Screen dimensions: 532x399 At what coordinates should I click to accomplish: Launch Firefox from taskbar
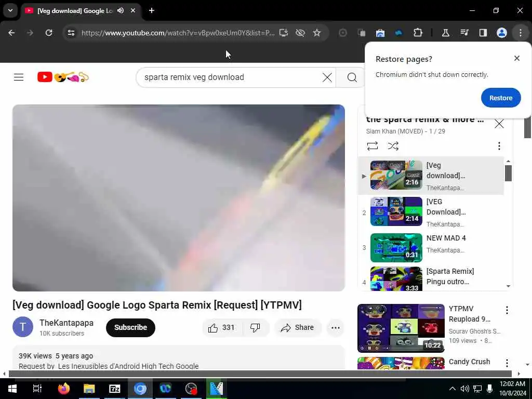(x=64, y=389)
